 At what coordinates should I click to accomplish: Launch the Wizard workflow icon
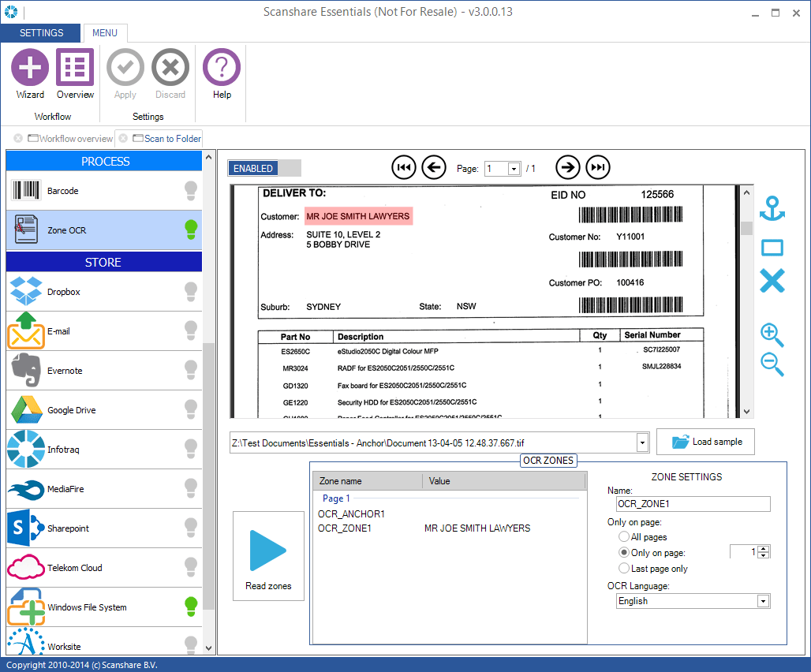(x=30, y=67)
